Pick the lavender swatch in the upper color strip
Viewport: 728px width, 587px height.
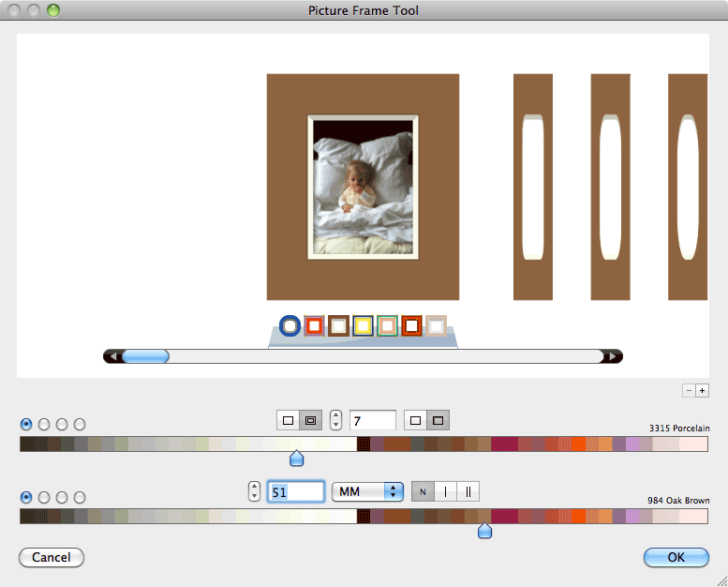pos(632,444)
